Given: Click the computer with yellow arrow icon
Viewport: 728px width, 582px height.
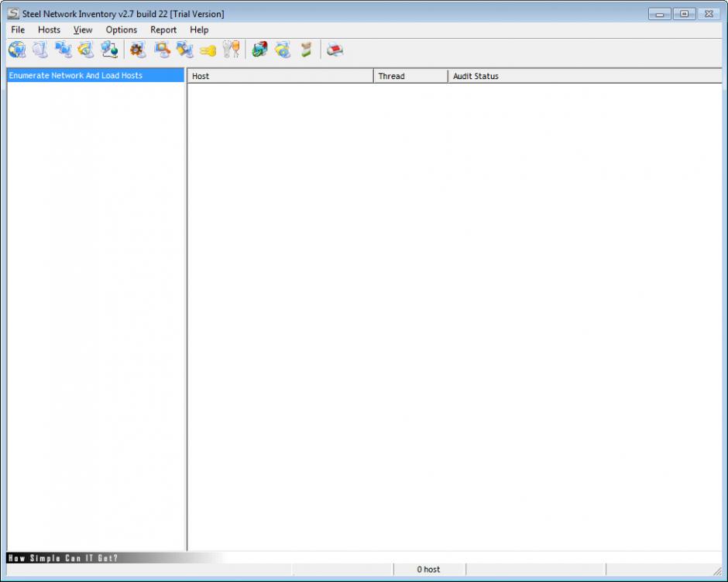Looking at the screenshot, I should pyautogui.click(x=86, y=50).
